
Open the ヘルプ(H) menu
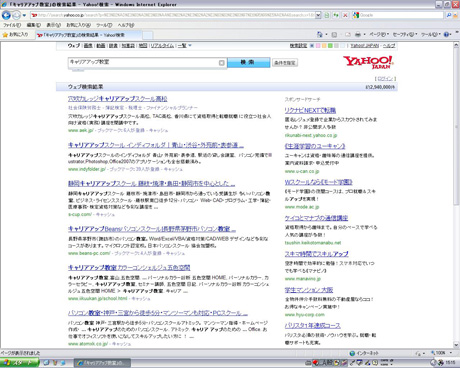click(x=126, y=25)
